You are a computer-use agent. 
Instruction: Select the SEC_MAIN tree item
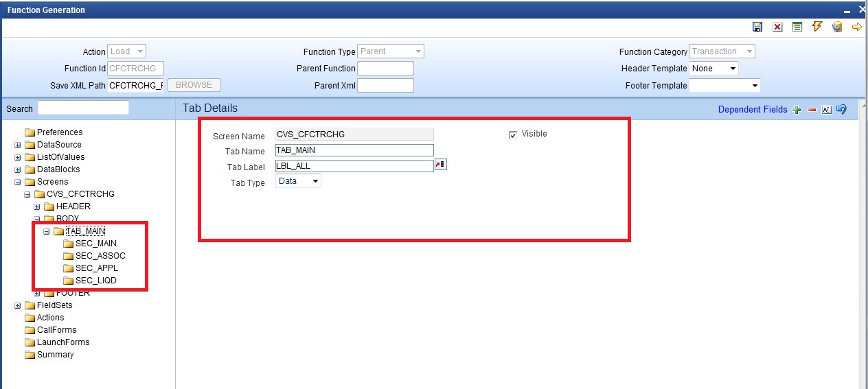point(96,244)
